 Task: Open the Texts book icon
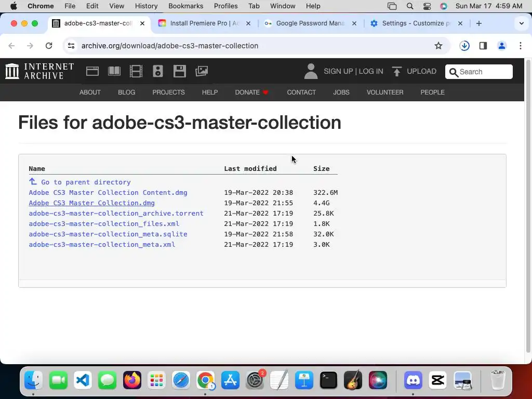pyautogui.click(x=114, y=71)
